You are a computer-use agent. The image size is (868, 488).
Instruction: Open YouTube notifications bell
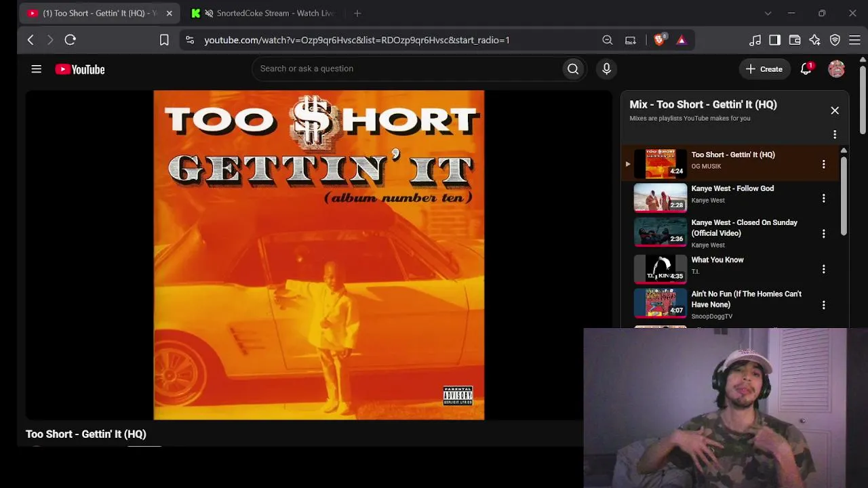(x=806, y=68)
